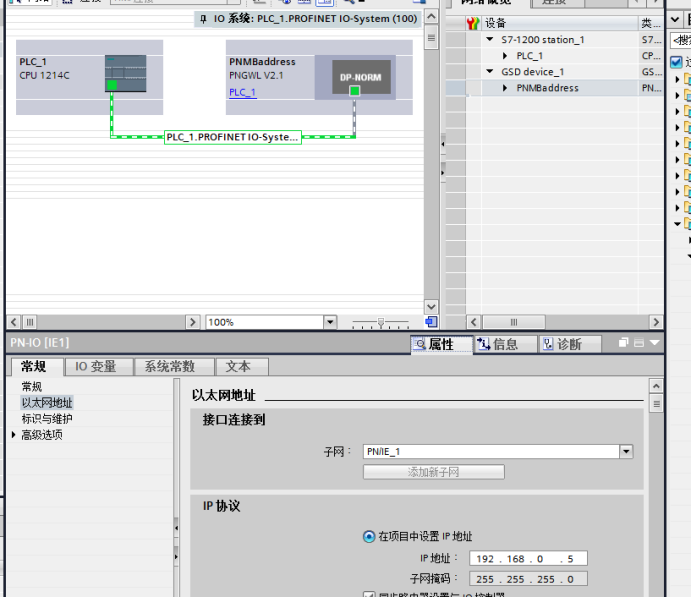Click the upper splitter arrow beside property navigation

click(177, 528)
